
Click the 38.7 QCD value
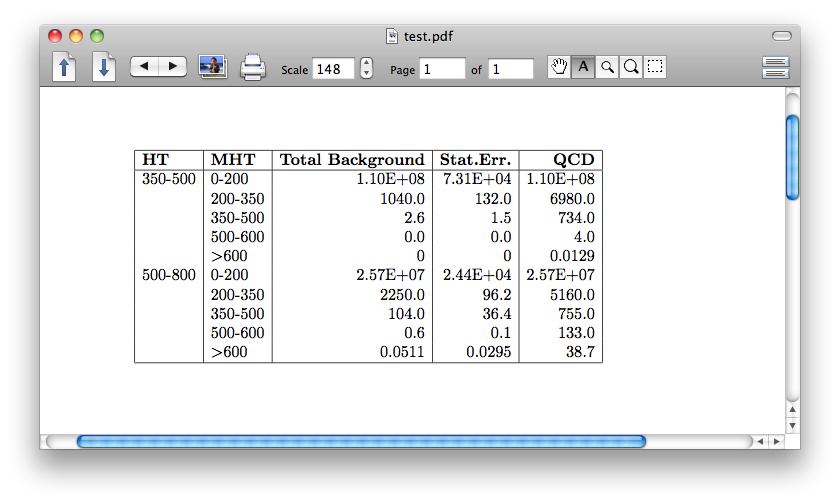coord(580,352)
